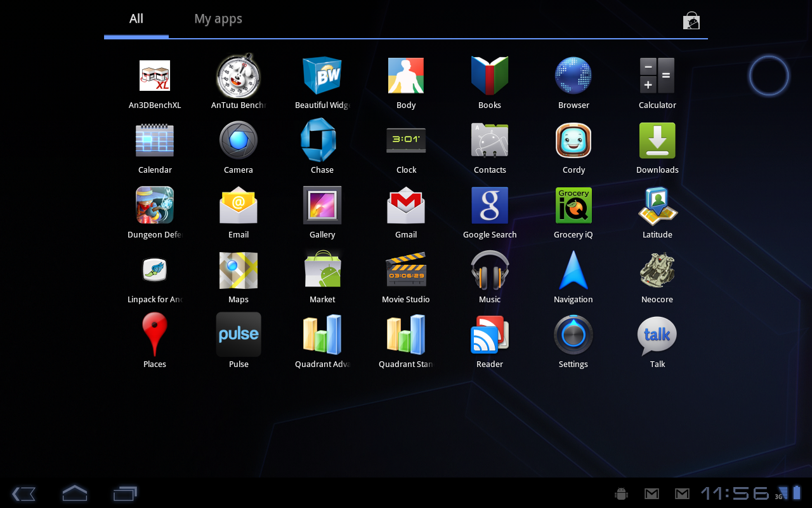This screenshot has height=508, width=812.
Task: Switch to the My apps tab
Action: [218, 19]
